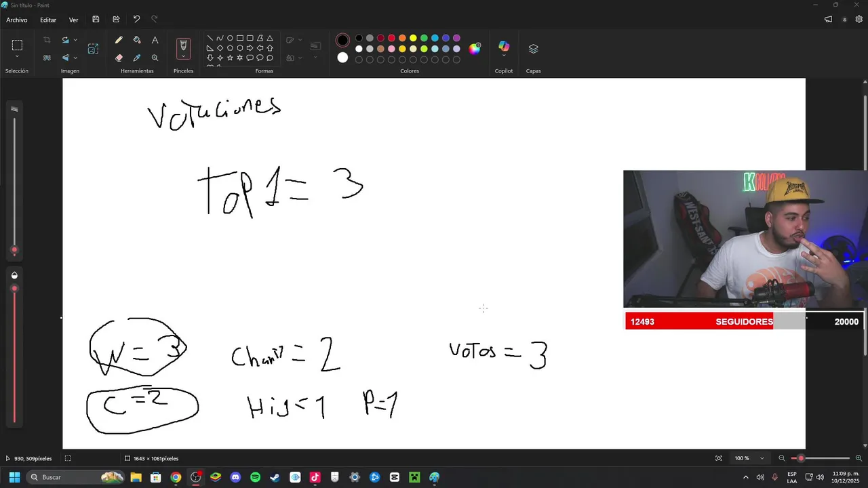Click the 1643 × 1061 píxeles canvas size text
Viewport: 868px width, 488px height.
point(156,459)
